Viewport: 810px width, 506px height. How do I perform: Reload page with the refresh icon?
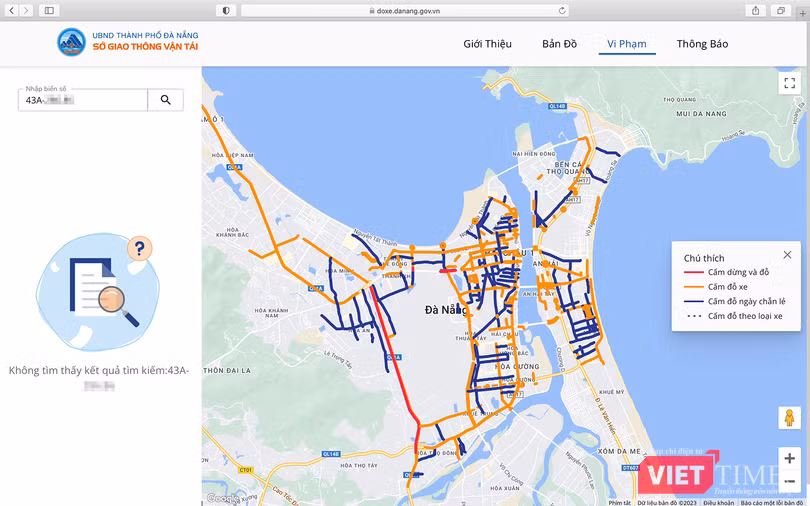coord(562,10)
